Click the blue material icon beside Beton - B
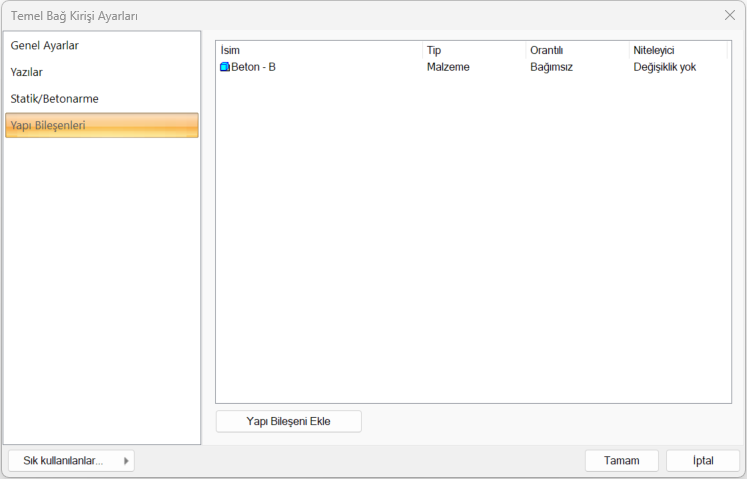747x479 pixels. pos(225,67)
